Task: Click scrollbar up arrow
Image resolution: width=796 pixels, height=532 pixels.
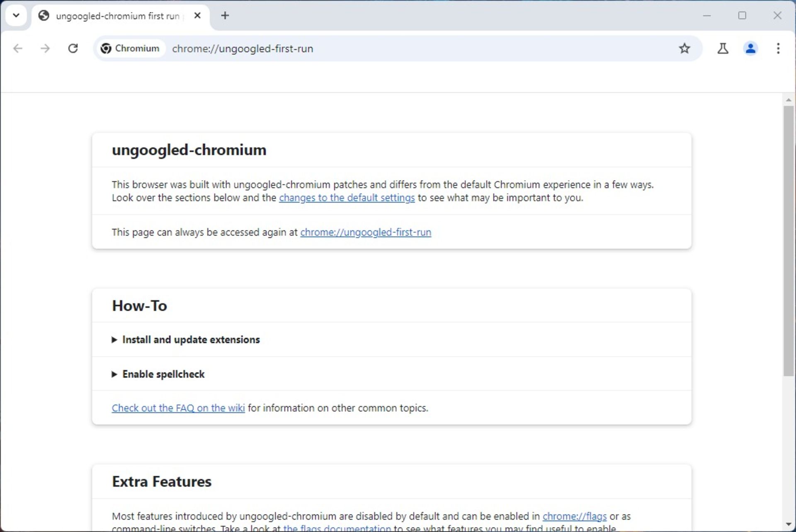Action: pyautogui.click(x=789, y=100)
